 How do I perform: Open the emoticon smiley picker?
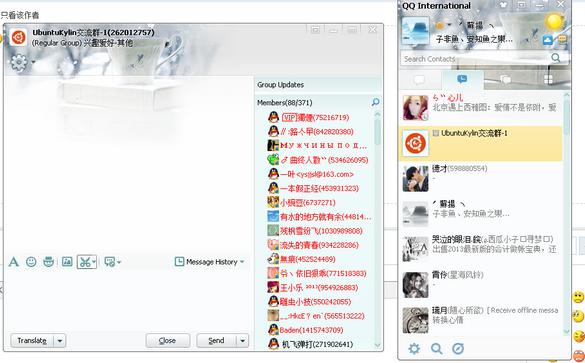coord(31,262)
